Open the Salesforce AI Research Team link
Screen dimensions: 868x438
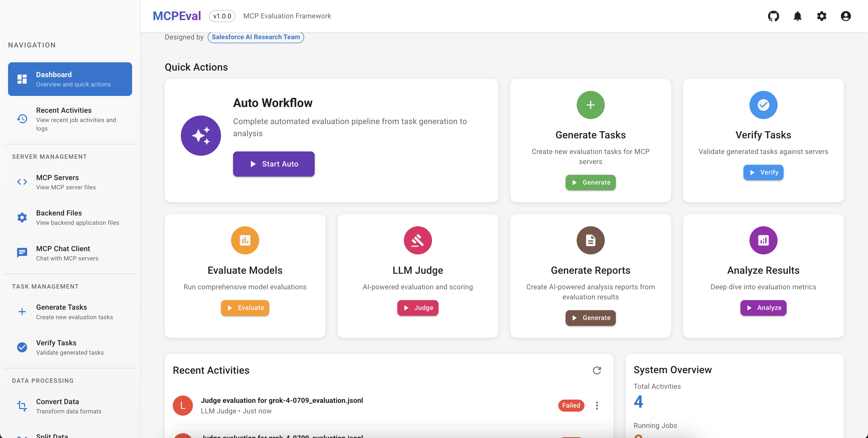coord(256,37)
